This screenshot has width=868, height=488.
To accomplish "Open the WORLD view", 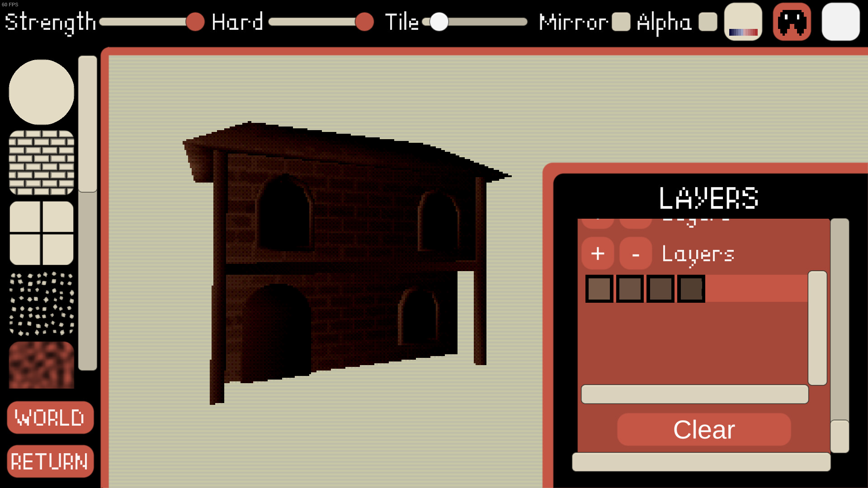I will (50, 417).
